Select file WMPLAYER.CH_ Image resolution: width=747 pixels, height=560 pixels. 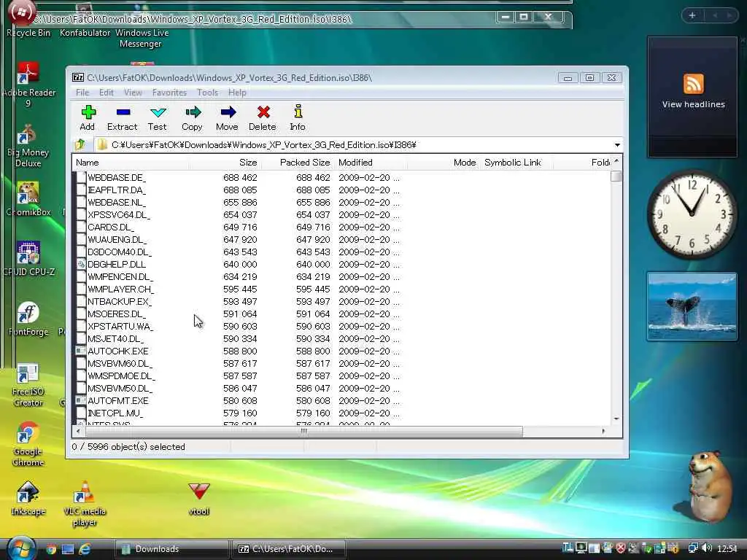click(120, 289)
